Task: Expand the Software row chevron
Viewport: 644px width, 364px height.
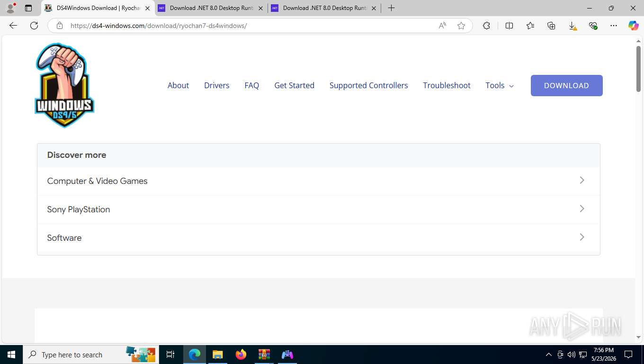Action: (x=582, y=237)
